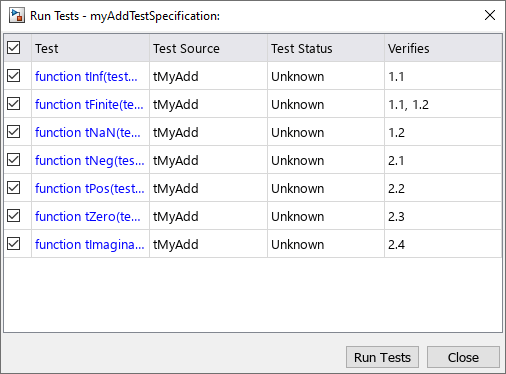This screenshot has width=506, height=374.
Task: Click the Unknown status in tNeg row
Action: coord(297,161)
